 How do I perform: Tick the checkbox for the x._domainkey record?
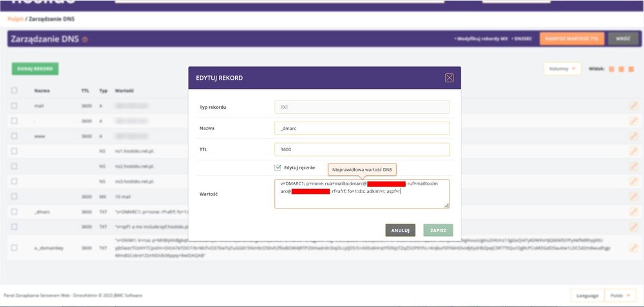[x=14, y=248]
